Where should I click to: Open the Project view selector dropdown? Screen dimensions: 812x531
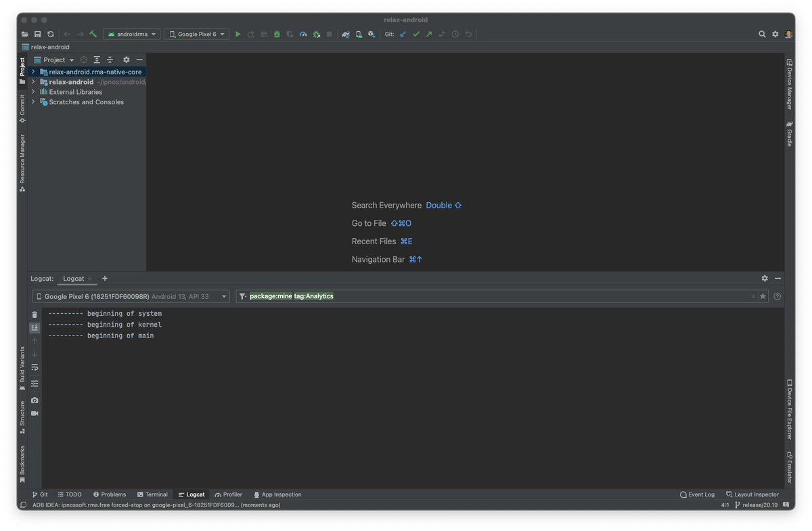(54, 60)
